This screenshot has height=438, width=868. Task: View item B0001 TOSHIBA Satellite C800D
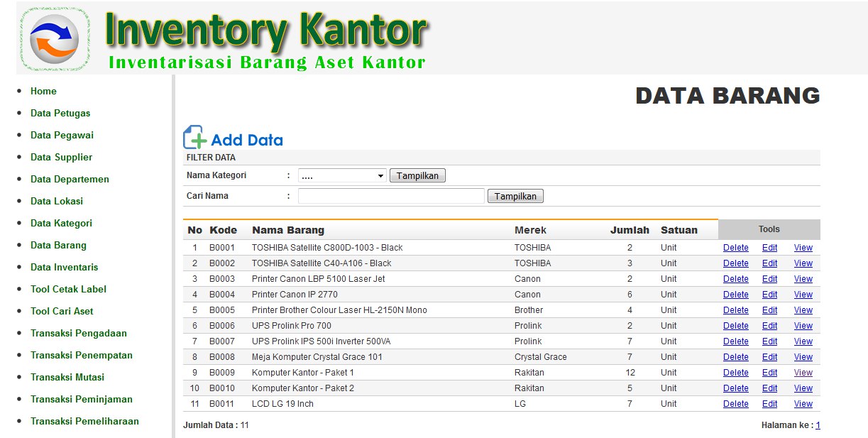(x=803, y=248)
